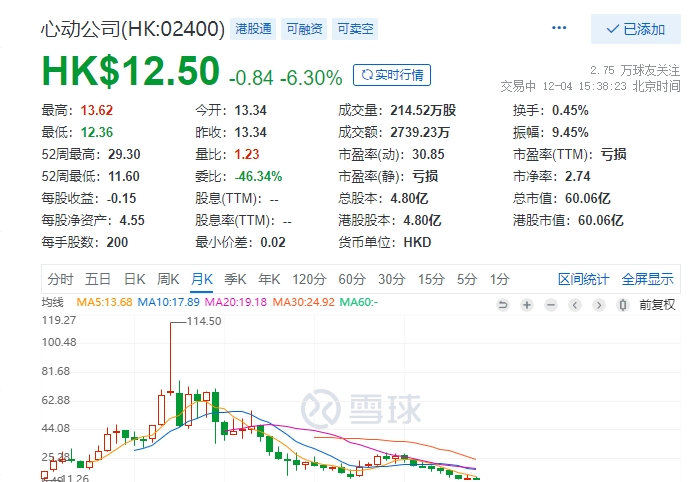
Task: Click the chart pan right arrow icon
Action: point(599,305)
